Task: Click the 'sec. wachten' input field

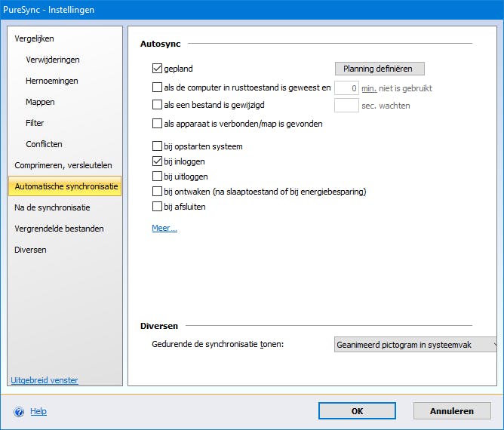Action: point(346,106)
